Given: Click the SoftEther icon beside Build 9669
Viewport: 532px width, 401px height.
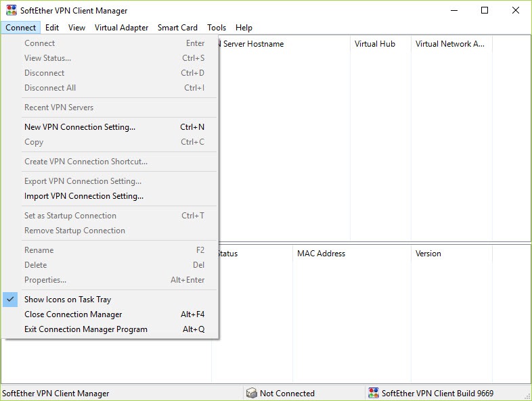Looking at the screenshot, I should click(x=373, y=393).
